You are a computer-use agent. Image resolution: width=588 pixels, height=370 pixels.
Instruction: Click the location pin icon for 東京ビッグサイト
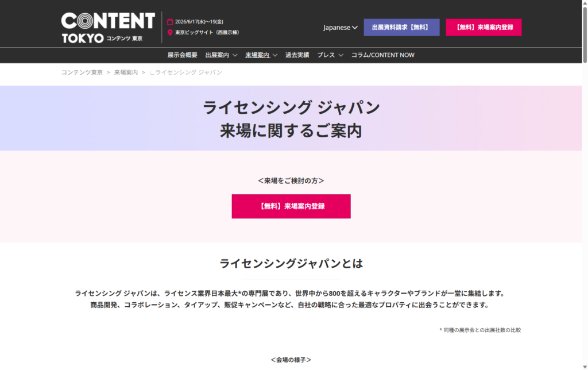click(170, 33)
